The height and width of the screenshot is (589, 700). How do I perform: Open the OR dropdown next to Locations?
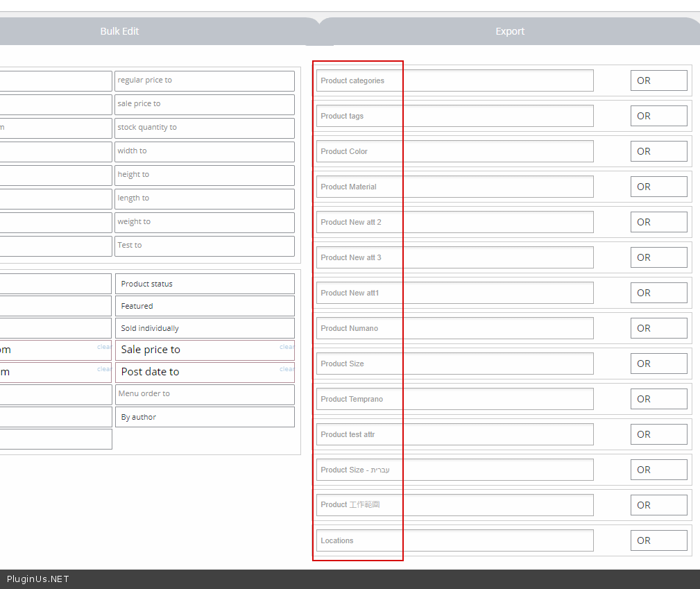(658, 540)
